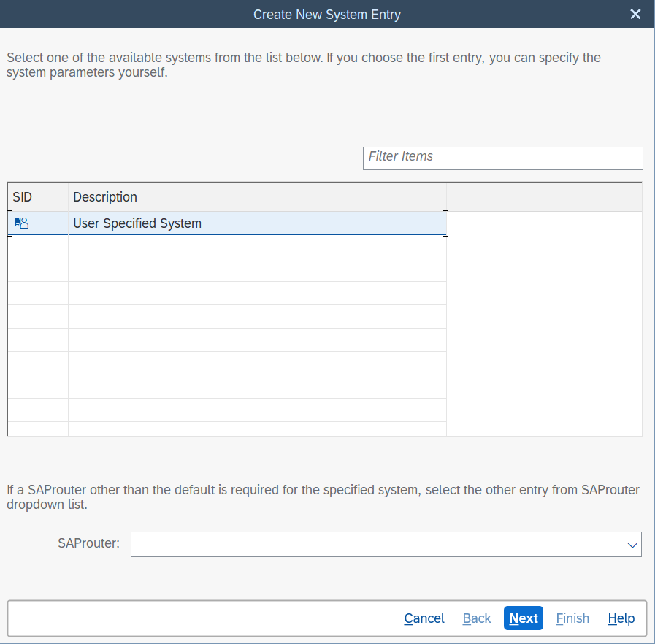This screenshot has height=644, width=655.
Task: Click the blank column header right of Description
Action: (x=544, y=197)
